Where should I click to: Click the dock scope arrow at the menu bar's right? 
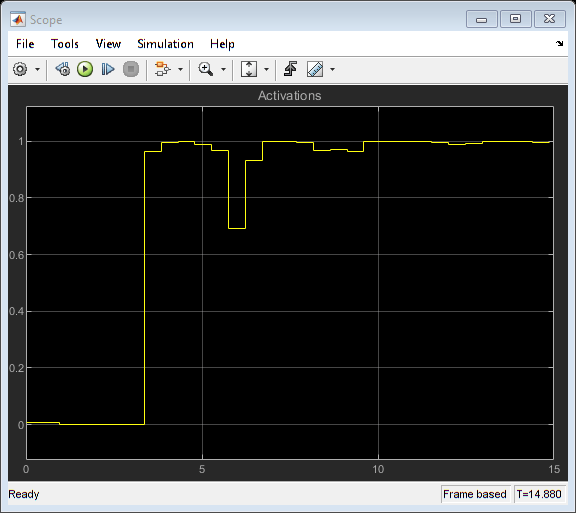tap(559, 43)
